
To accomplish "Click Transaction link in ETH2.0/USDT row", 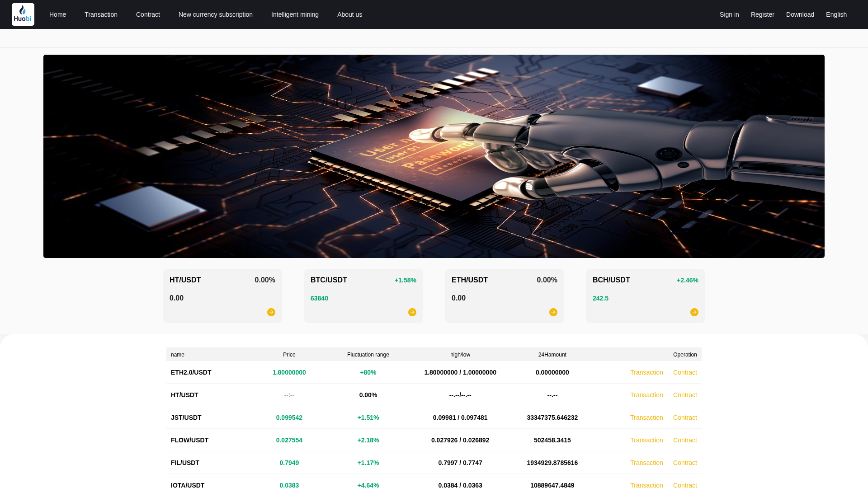I will [646, 372].
